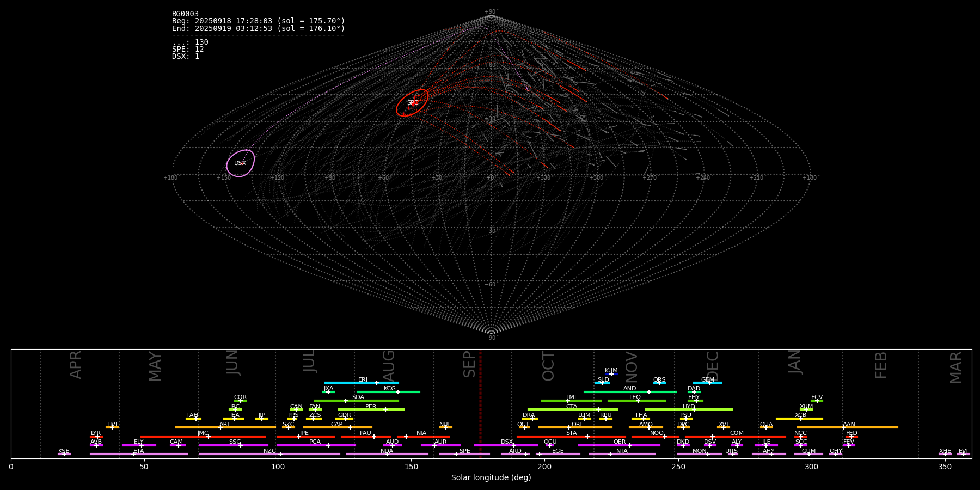Select the pink NTA shower bar
The width and height of the screenshot is (980, 490).
click(622, 454)
